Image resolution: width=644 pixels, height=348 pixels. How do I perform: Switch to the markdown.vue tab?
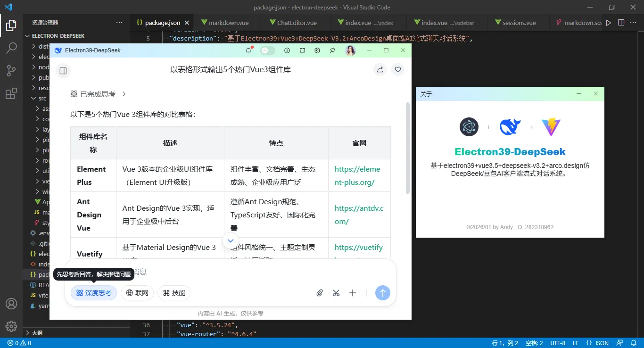[226, 22]
